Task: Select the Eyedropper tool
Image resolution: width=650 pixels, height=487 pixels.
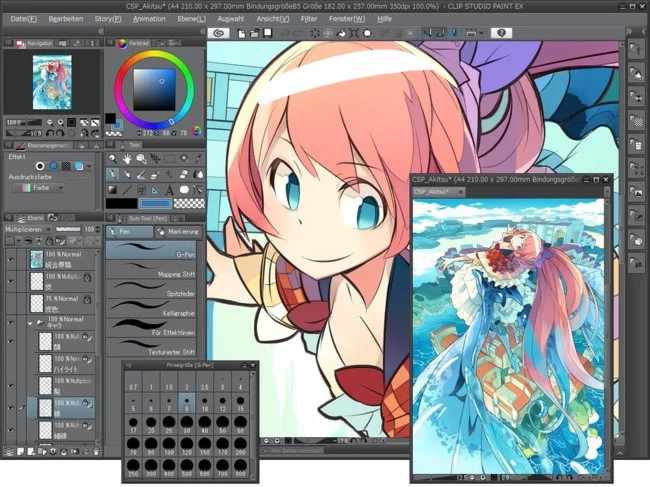Action: coord(198,158)
